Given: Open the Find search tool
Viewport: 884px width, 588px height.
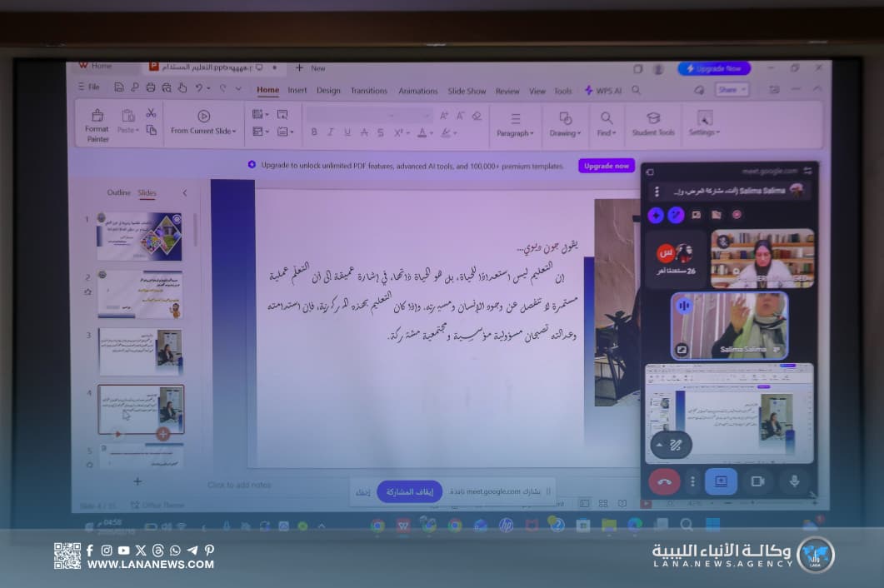Looking at the screenshot, I should [606, 123].
